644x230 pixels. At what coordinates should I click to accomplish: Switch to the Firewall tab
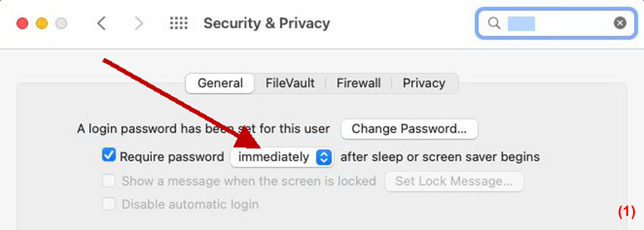pos(359,83)
